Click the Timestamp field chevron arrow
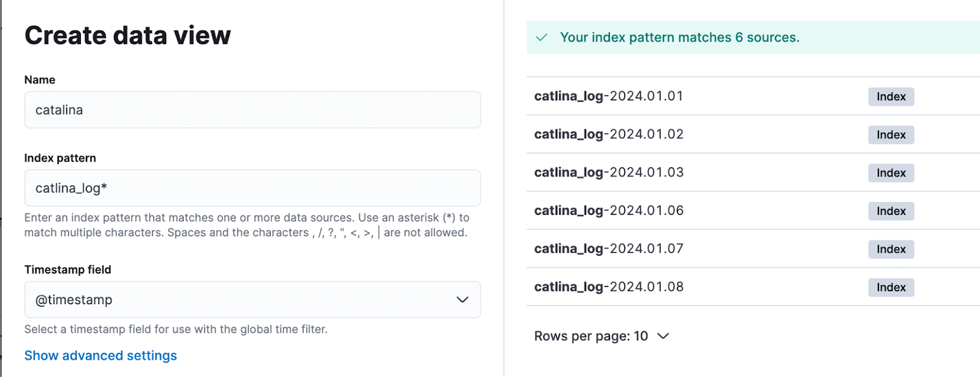Screen dimensions: 980x377 click(462, 300)
